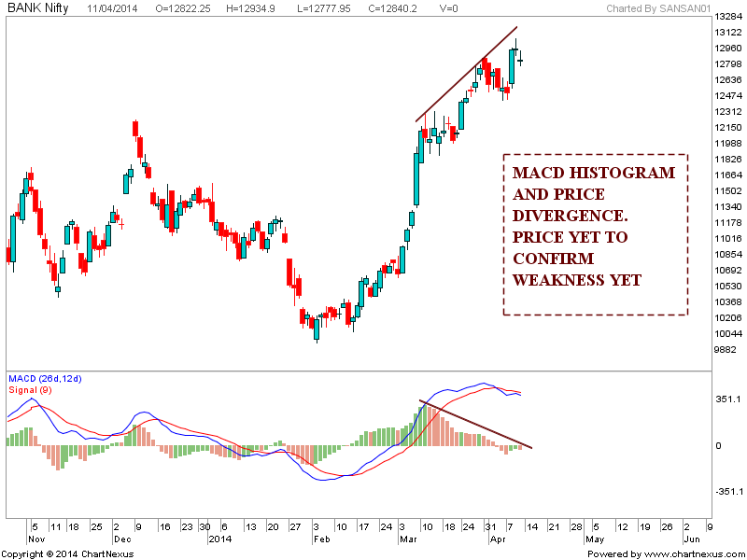
Task: Click the 30 date tick label
Action: point(204,527)
